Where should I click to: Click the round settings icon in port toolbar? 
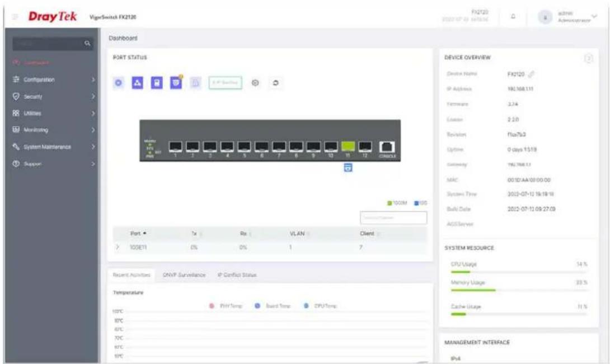pos(255,83)
